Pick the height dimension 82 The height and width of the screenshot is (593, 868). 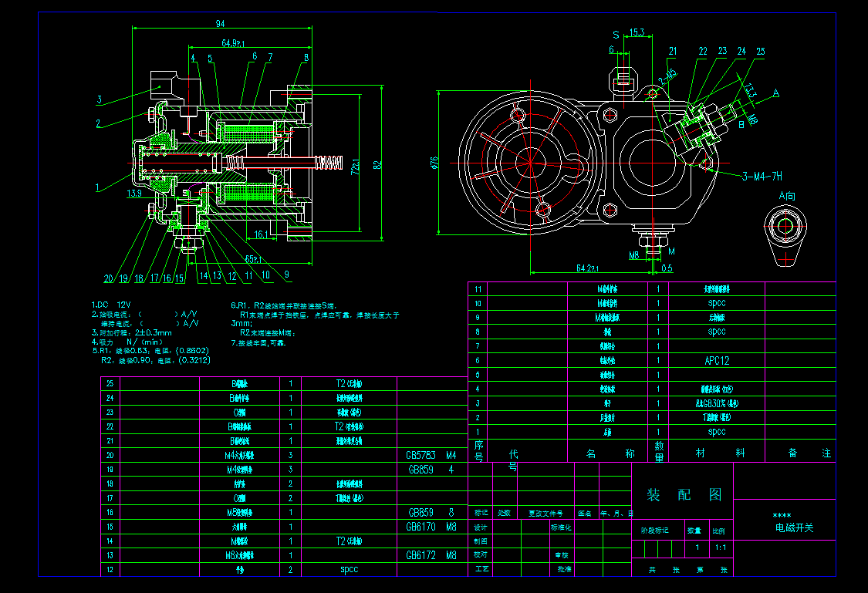(377, 165)
